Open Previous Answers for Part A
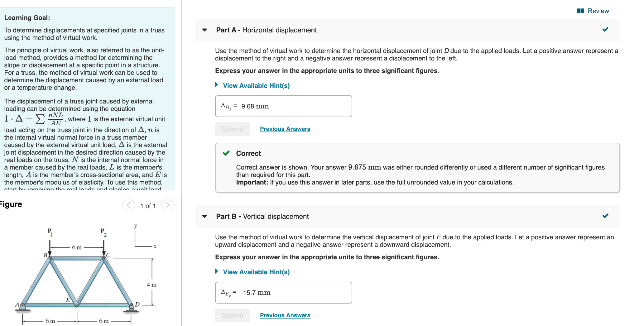The height and width of the screenshot is (326, 644). [285, 129]
